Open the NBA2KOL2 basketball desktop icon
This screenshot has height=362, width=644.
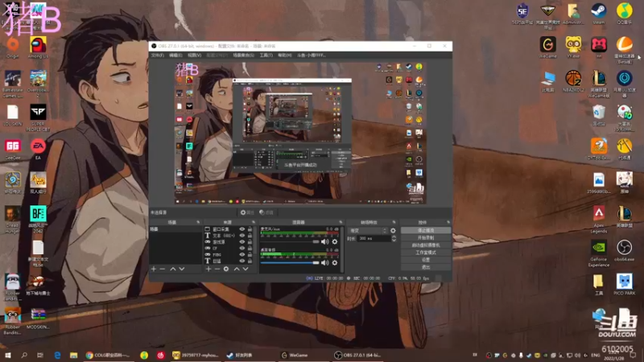click(573, 81)
